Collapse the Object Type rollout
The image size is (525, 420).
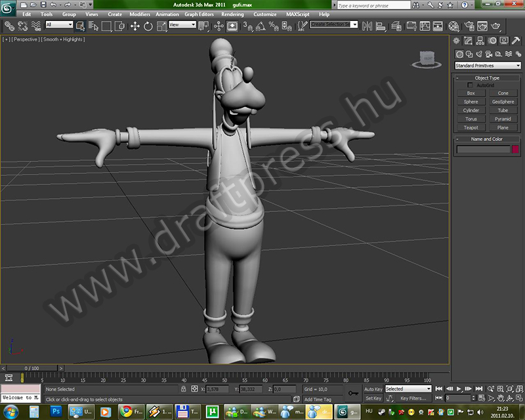[x=487, y=77]
